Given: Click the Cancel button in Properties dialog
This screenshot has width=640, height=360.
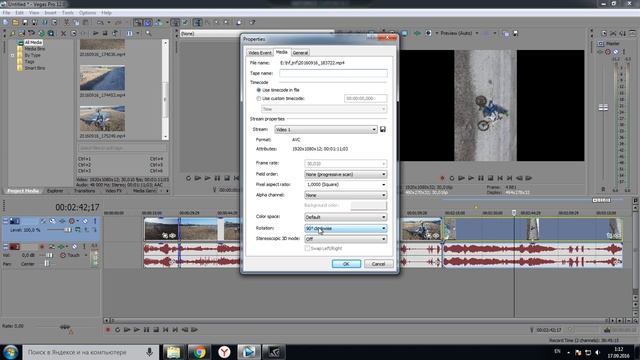Looking at the screenshot, I should click(x=378, y=264).
